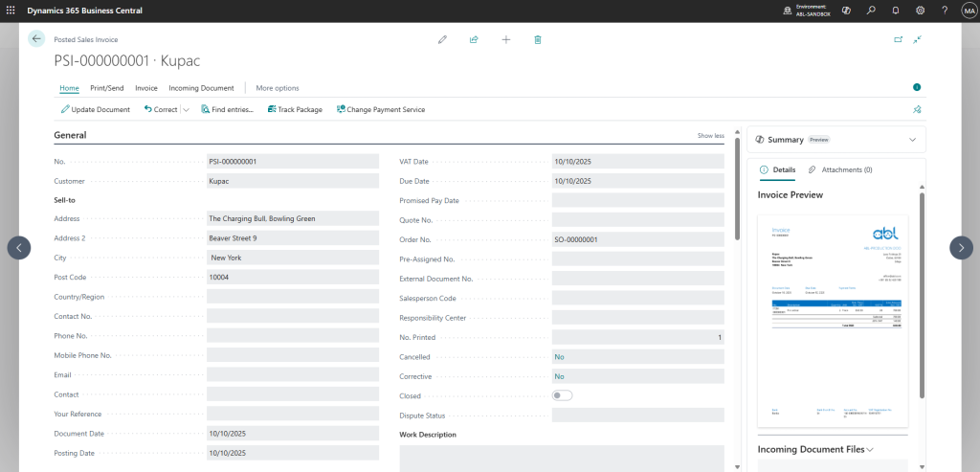The width and height of the screenshot is (980, 472).
Task: Click the plus icon to create new
Action: (506, 39)
